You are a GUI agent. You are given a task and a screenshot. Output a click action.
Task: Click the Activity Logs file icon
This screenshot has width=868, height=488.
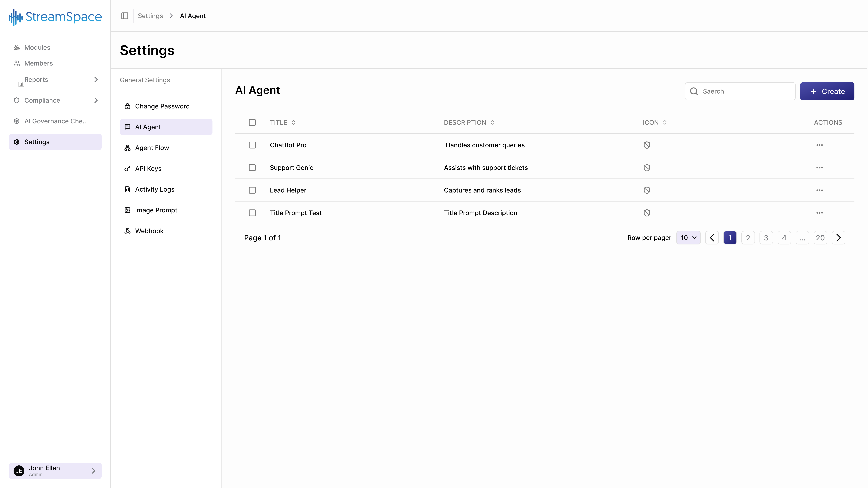coord(127,189)
